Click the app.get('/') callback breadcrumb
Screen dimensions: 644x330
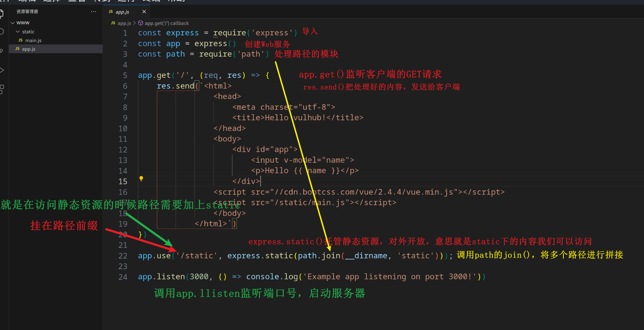[x=167, y=23]
